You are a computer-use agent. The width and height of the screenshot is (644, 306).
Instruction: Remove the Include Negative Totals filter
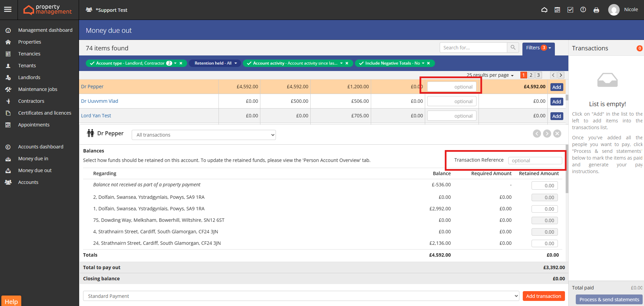(429, 63)
